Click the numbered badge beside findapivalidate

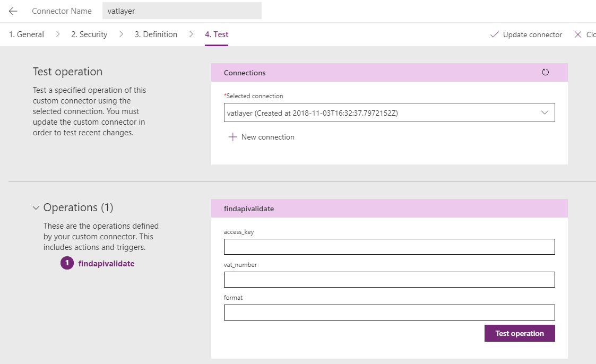(67, 263)
